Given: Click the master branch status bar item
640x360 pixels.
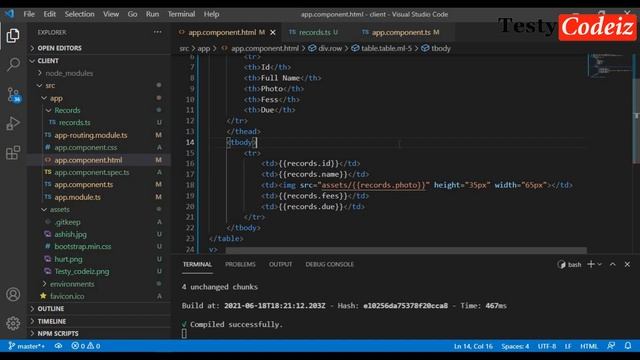Looking at the screenshot, I should 27,346.
